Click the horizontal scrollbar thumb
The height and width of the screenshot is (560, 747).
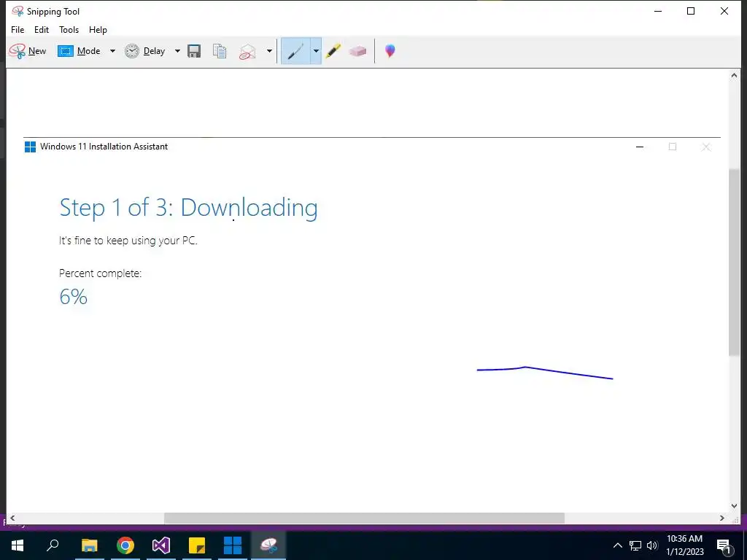[x=365, y=518]
